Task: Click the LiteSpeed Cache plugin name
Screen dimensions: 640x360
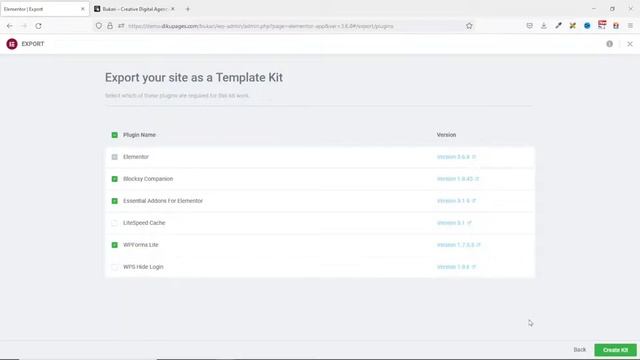Action: pos(144,223)
